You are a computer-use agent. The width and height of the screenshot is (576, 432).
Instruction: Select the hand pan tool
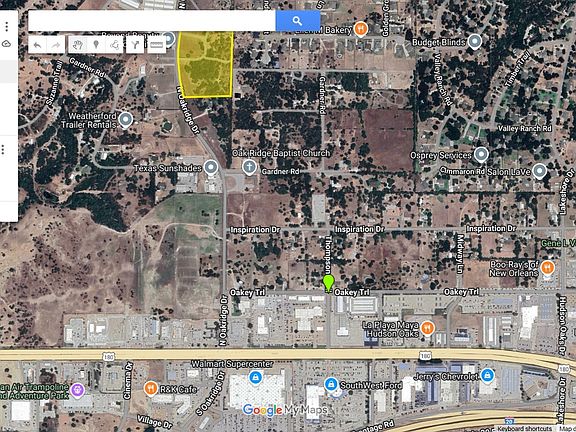(78, 45)
